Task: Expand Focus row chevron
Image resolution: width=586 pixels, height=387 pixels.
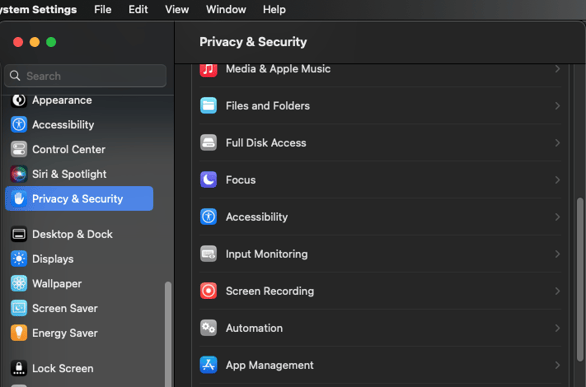Action: pos(557,180)
